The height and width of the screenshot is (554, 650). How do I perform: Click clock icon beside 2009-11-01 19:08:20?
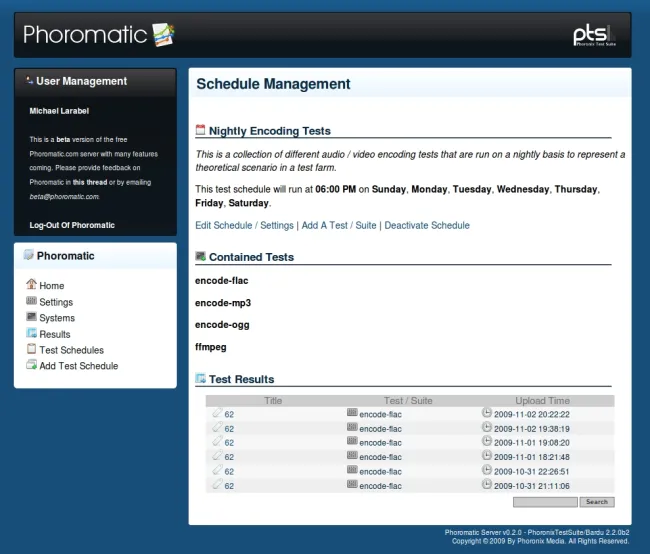click(486, 441)
